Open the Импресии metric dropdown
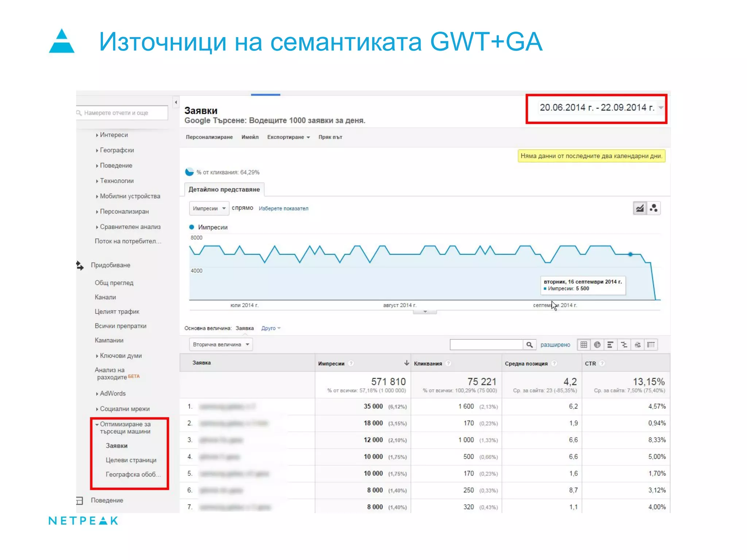The height and width of the screenshot is (560, 747). click(x=209, y=208)
